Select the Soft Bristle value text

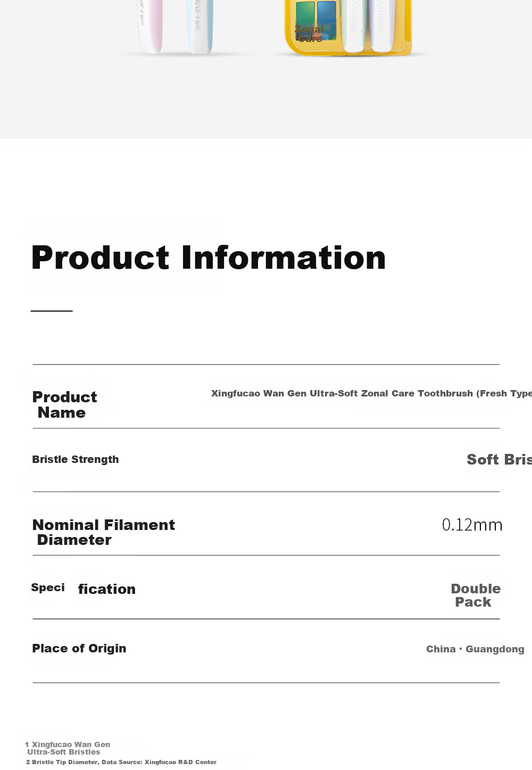499,459
